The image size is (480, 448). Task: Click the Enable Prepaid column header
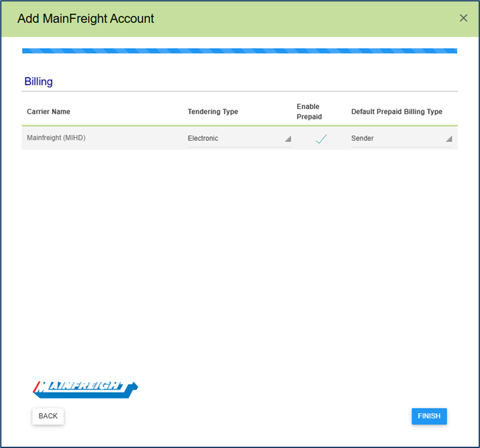[309, 112]
